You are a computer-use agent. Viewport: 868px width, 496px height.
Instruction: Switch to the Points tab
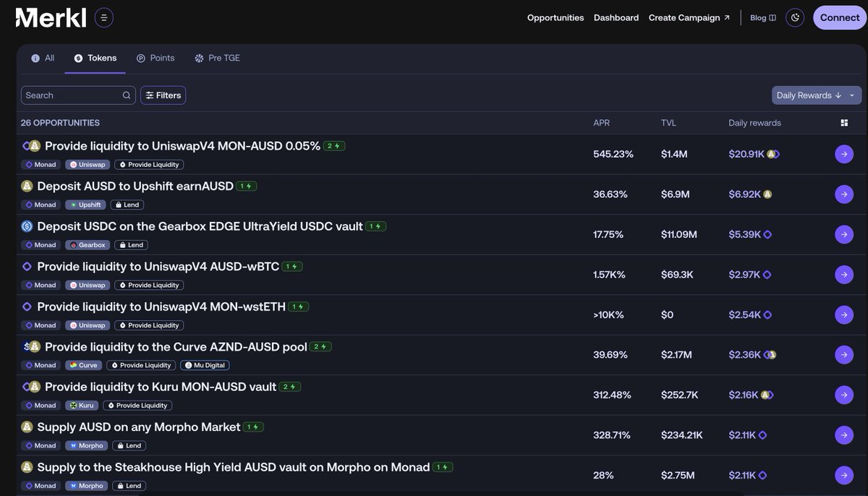click(x=156, y=58)
